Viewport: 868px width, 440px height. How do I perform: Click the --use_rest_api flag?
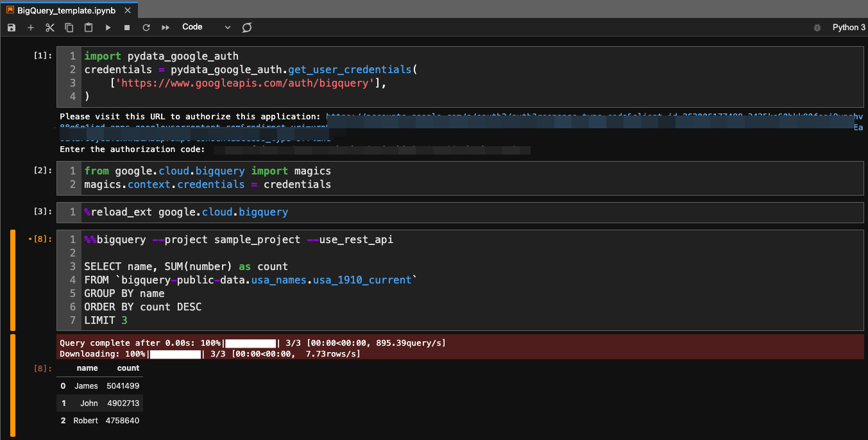[350, 240]
